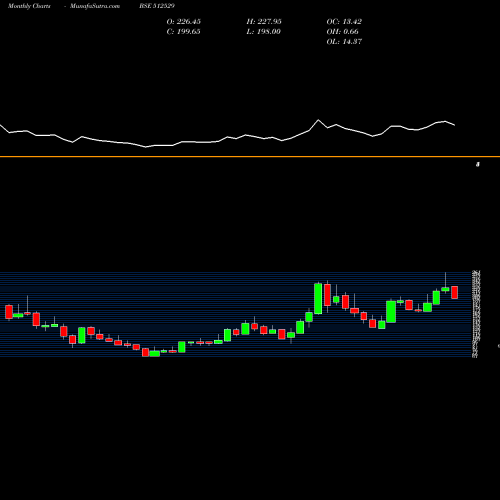Click the peak of the white indicator line

(318, 120)
